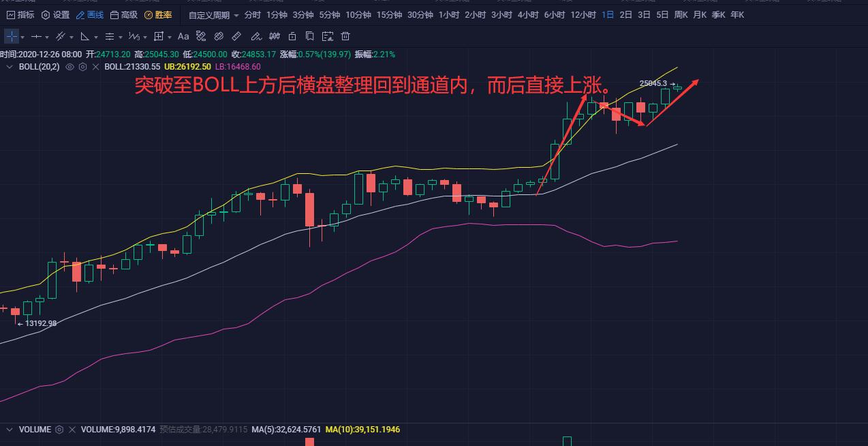
Task: Select the text annotation tool
Action: (x=183, y=36)
